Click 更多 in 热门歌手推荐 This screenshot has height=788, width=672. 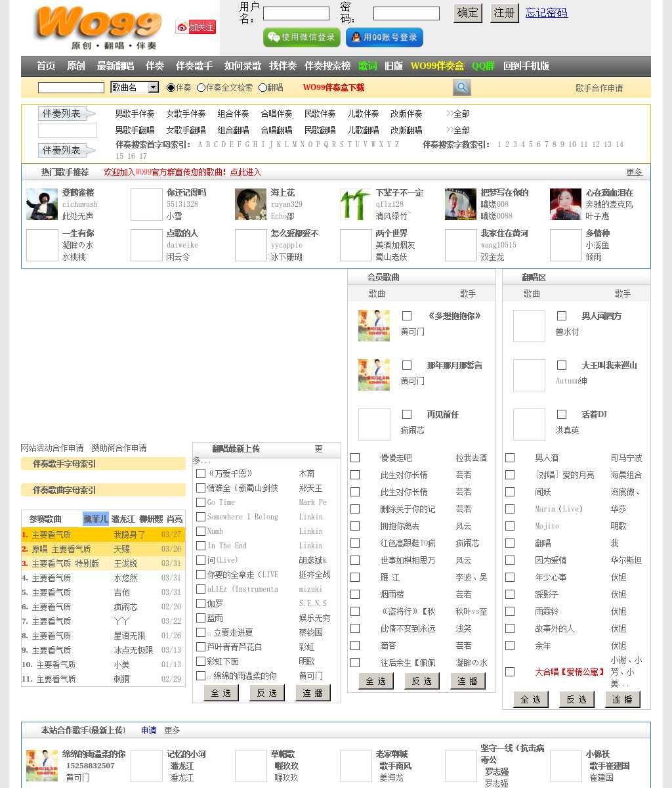pyautogui.click(x=635, y=172)
